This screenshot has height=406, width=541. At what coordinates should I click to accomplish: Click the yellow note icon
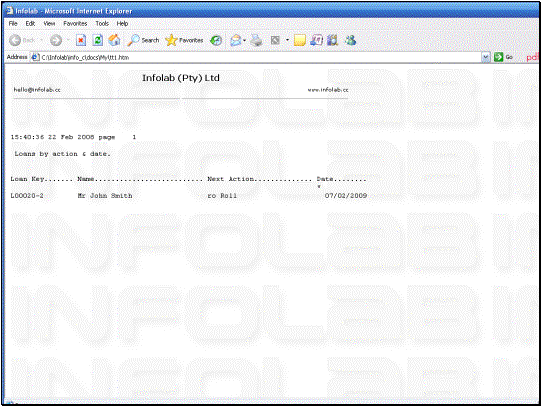click(x=299, y=40)
